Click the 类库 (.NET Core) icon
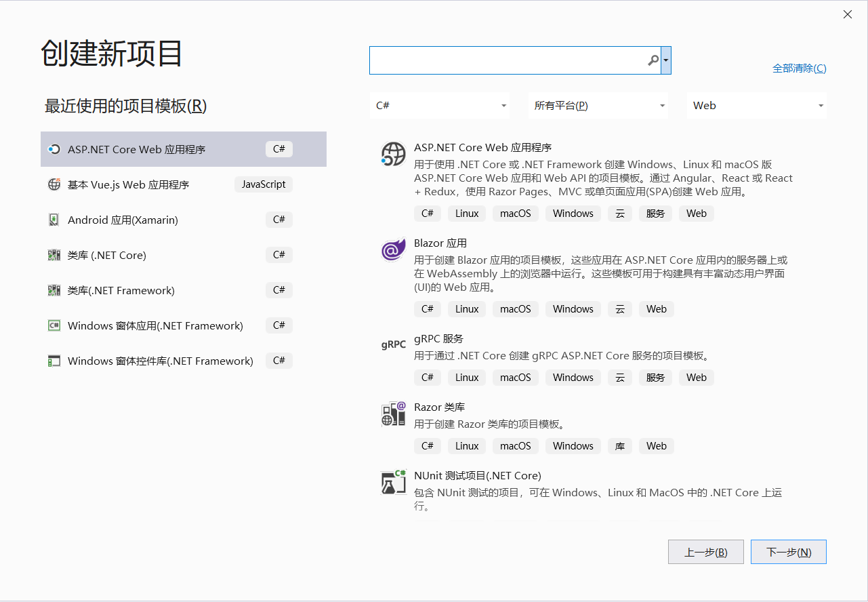868x602 pixels. (54, 255)
